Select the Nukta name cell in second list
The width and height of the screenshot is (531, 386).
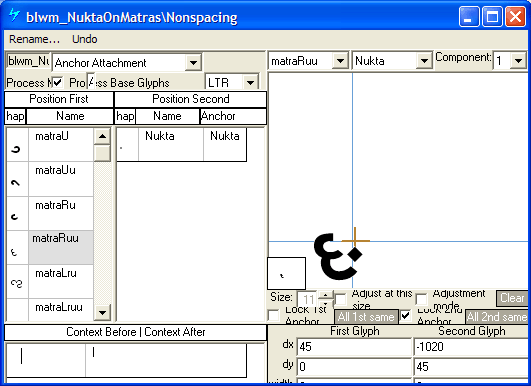coord(171,144)
